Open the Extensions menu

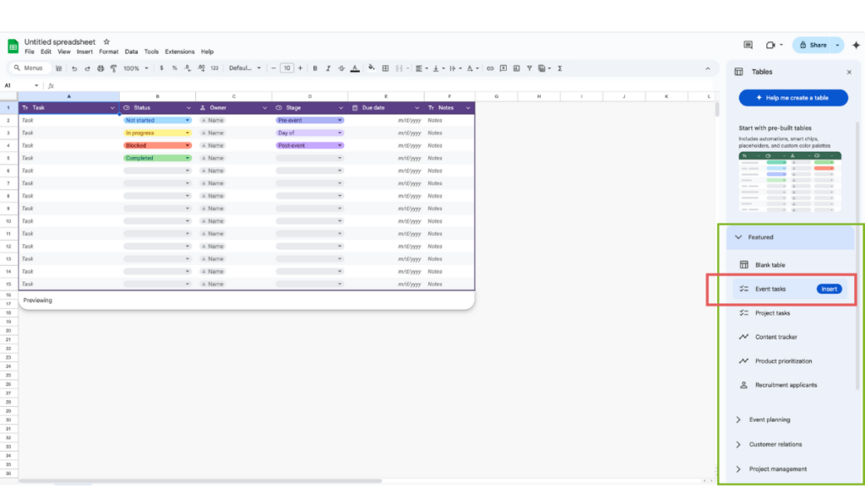(x=180, y=51)
